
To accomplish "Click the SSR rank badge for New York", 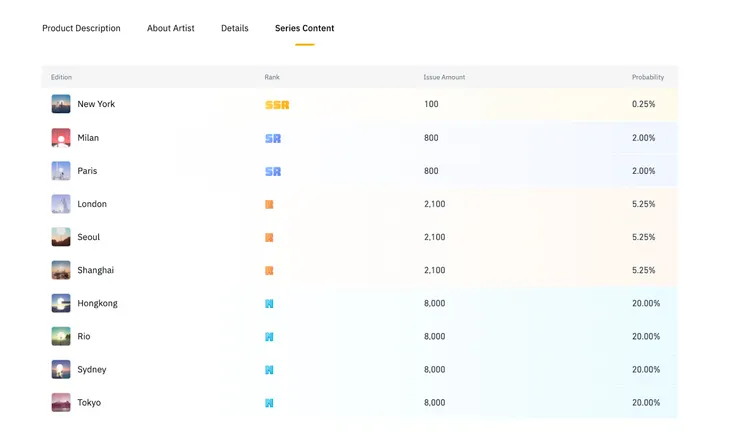I will click(277, 105).
